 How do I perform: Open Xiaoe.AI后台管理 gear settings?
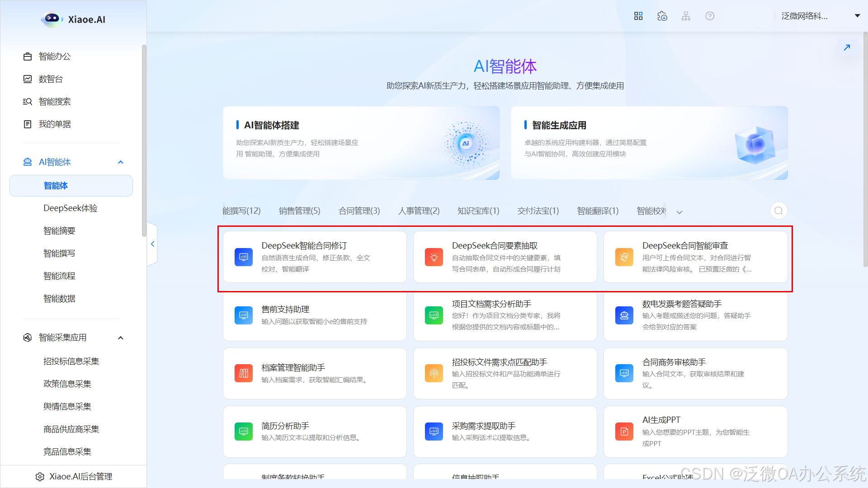(40, 477)
